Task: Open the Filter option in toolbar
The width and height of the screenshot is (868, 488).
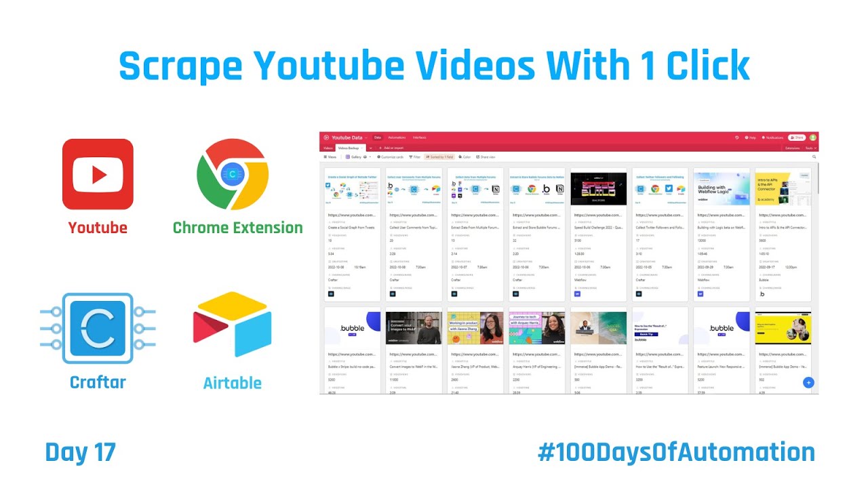Action: pyautogui.click(x=414, y=157)
